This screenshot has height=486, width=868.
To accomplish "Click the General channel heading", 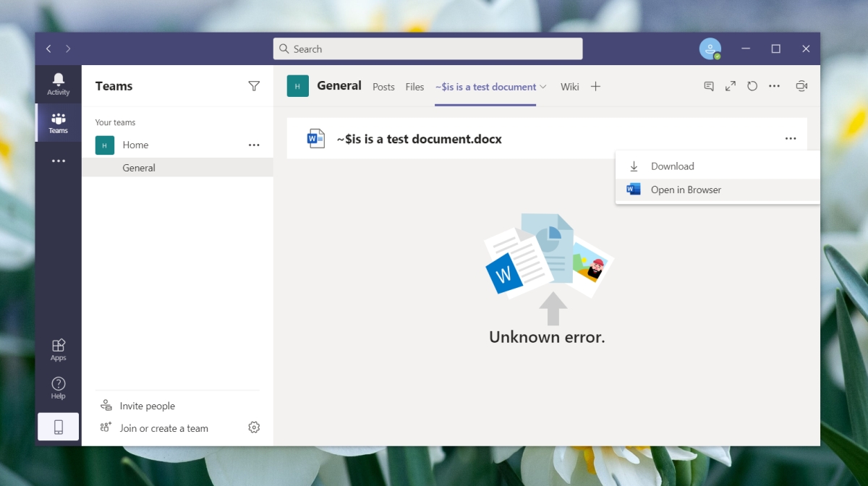I will [339, 85].
